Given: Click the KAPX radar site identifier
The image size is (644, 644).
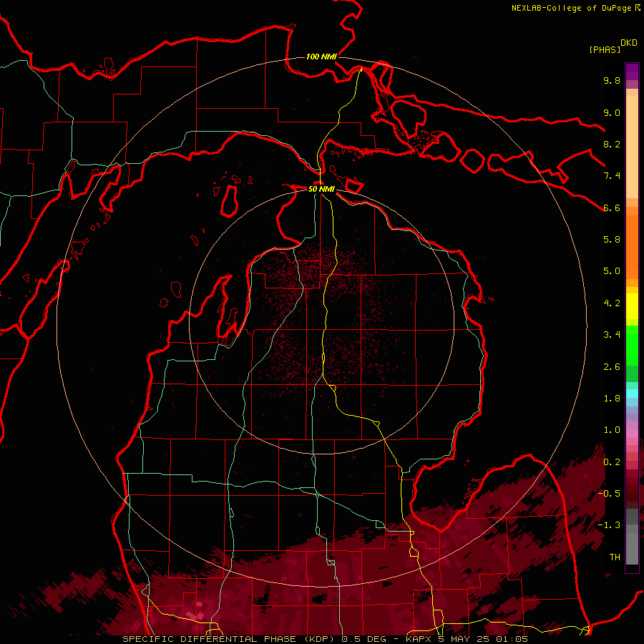Looking at the screenshot, I should coord(419,639).
